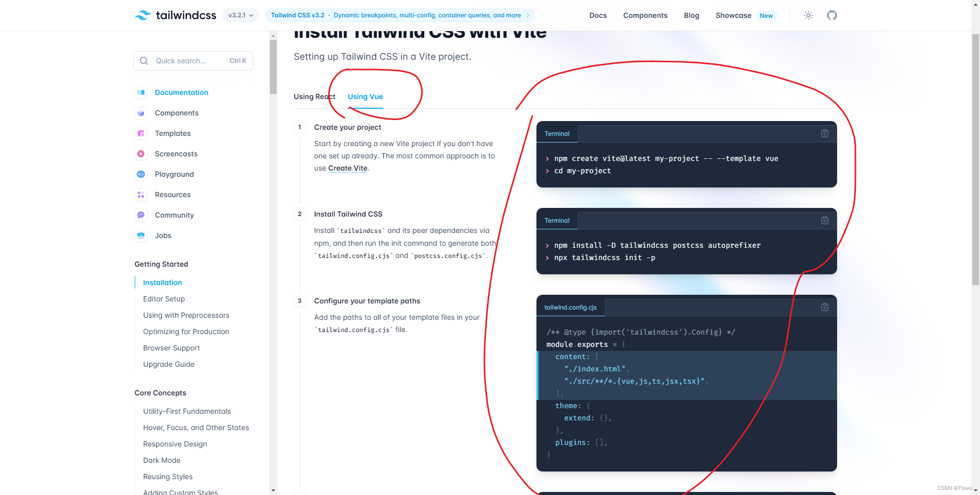Click the page scrollbar thumb at right
The width and height of the screenshot is (980, 495).
pyautogui.click(x=975, y=159)
